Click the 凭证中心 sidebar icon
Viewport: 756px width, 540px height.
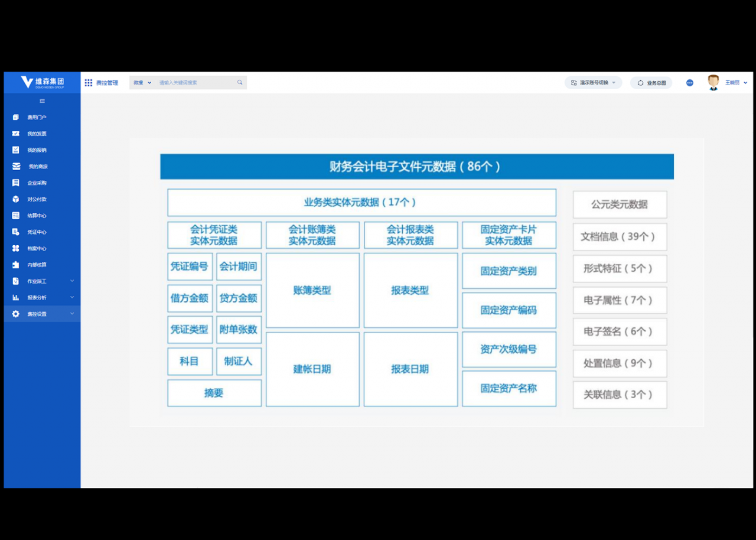pyautogui.click(x=16, y=232)
